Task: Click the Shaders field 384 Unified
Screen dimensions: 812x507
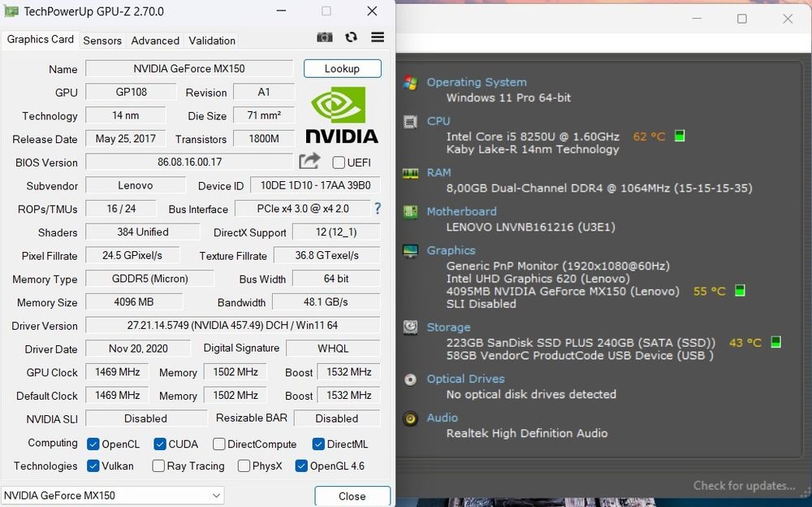Action: 142,232
